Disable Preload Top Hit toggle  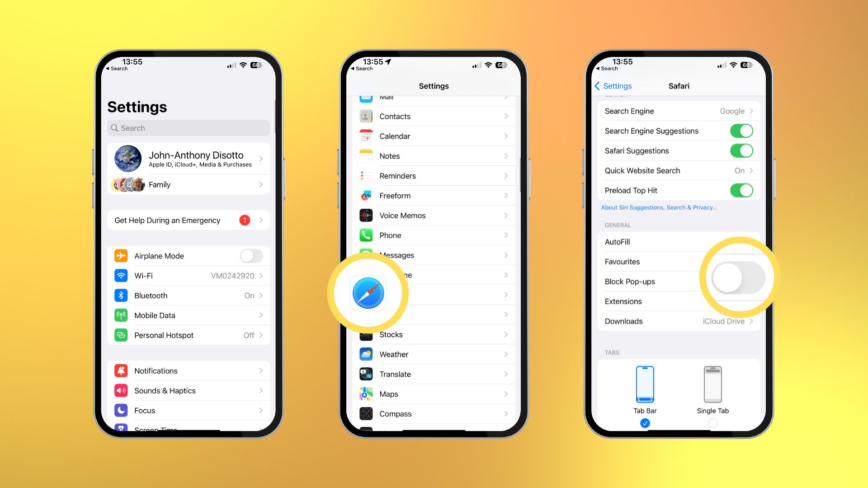coord(741,190)
